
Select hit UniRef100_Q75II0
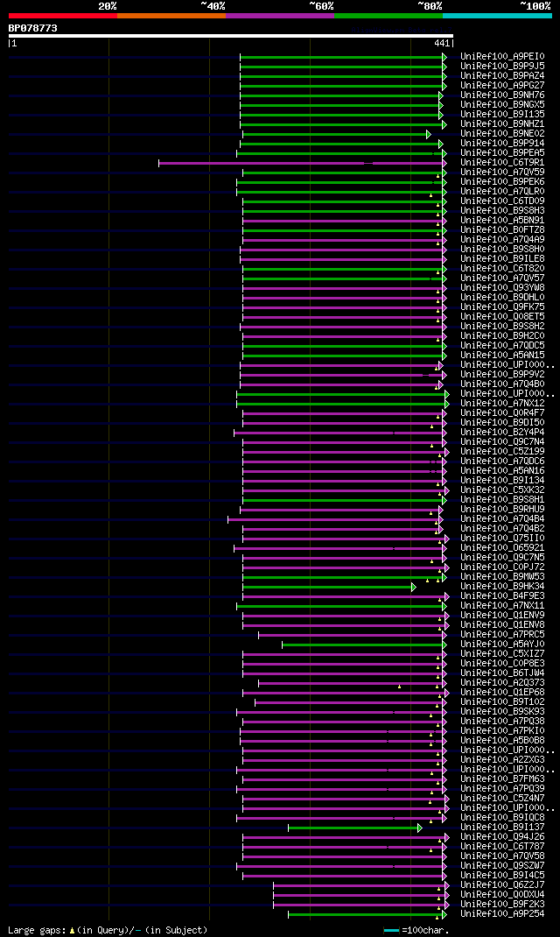pos(502,539)
